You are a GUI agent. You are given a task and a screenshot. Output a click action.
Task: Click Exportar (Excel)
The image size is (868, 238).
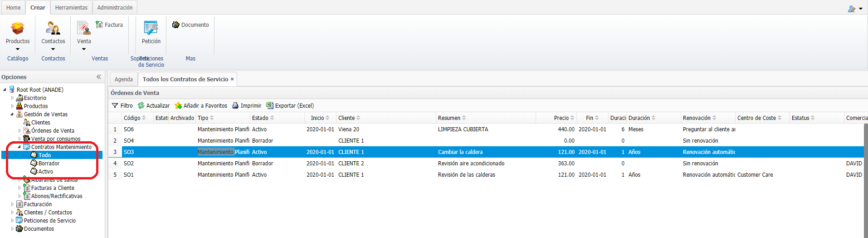click(x=290, y=105)
